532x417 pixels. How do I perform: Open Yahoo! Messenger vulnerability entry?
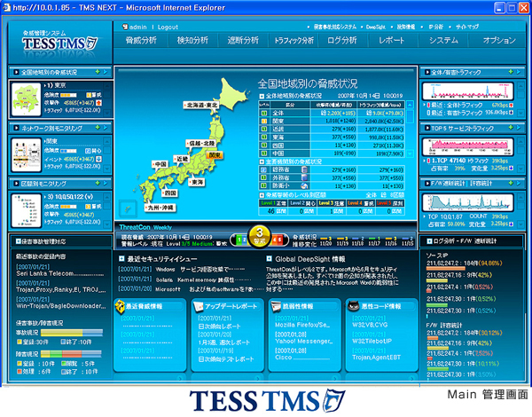(x=304, y=342)
